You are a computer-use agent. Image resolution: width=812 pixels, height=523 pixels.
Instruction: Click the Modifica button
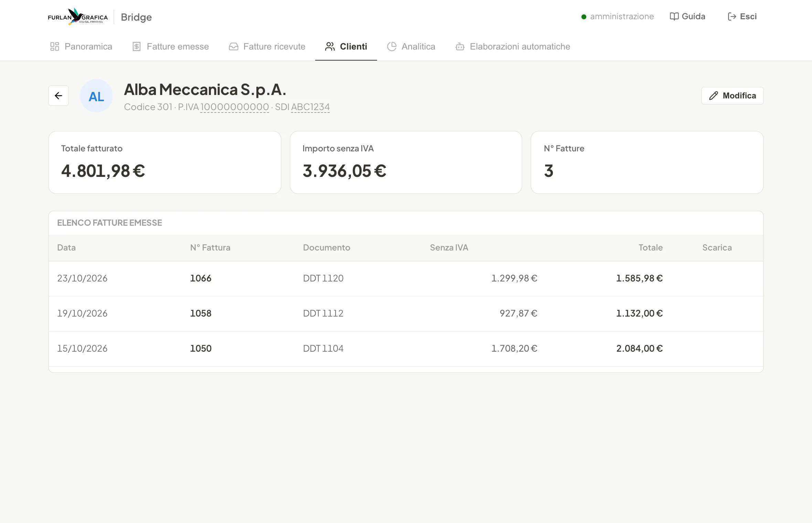click(x=733, y=96)
